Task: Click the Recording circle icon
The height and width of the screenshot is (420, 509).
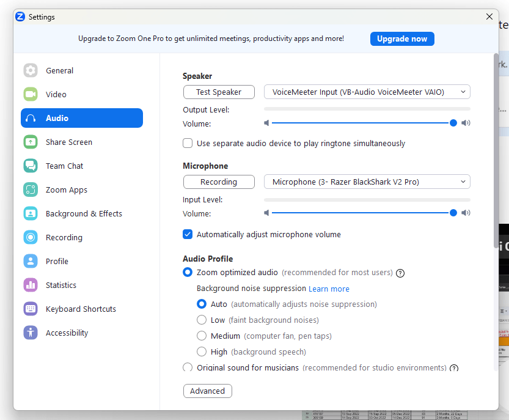Action: [31, 237]
